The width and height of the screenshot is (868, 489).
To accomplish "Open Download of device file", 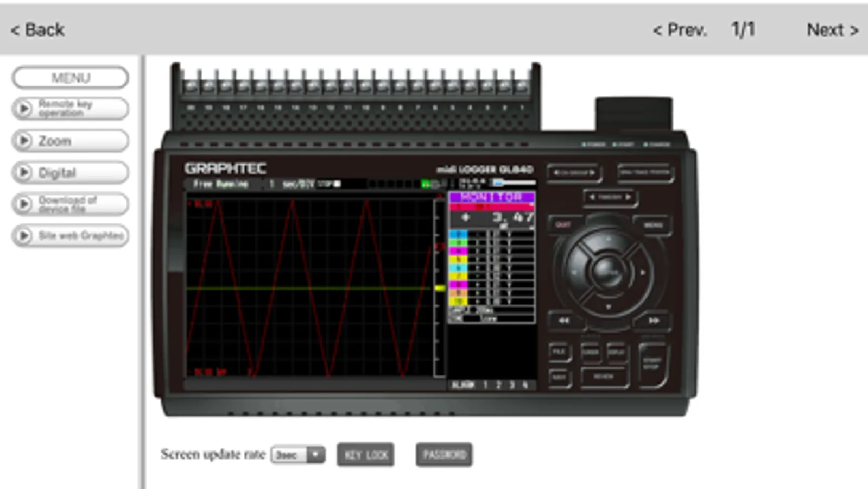I will coord(71,204).
